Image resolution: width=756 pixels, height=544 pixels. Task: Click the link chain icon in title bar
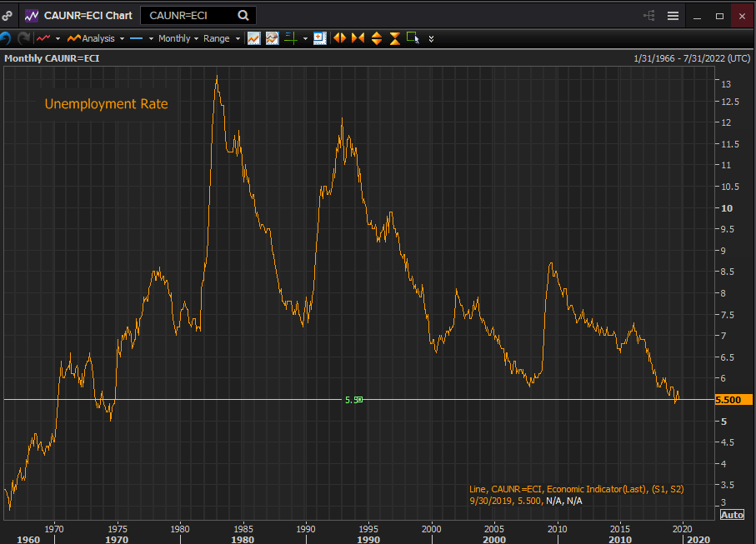(x=8, y=15)
